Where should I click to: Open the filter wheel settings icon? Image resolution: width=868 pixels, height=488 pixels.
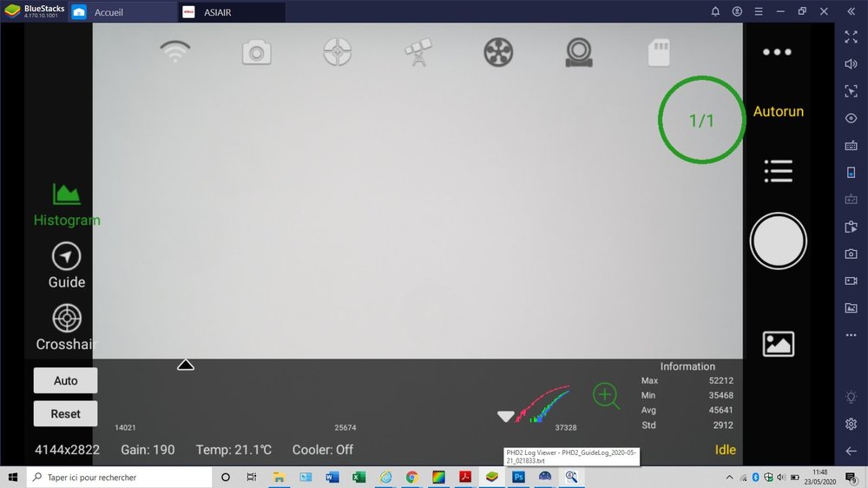498,52
